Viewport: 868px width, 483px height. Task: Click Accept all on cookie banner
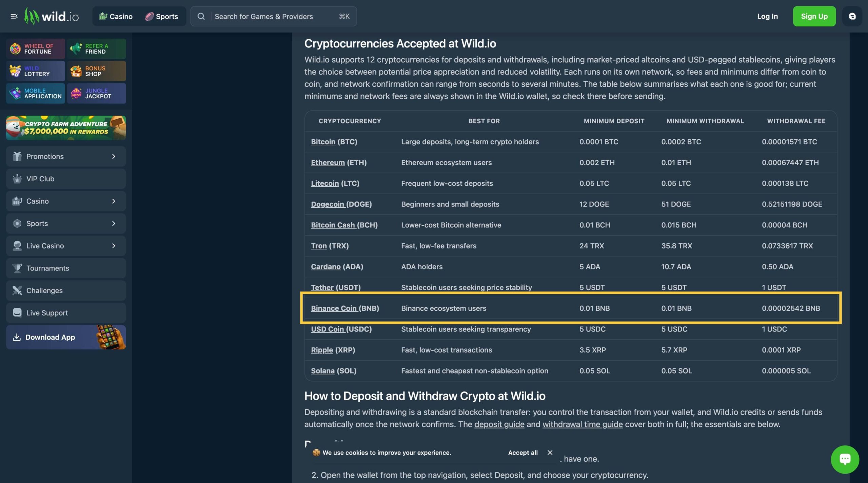pyautogui.click(x=523, y=452)
